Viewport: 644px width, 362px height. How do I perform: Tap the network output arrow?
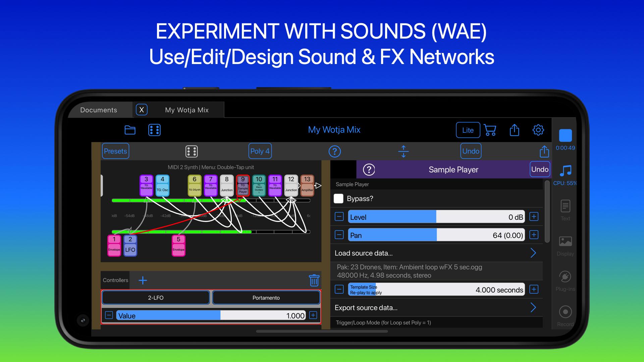tap(318, 185)
